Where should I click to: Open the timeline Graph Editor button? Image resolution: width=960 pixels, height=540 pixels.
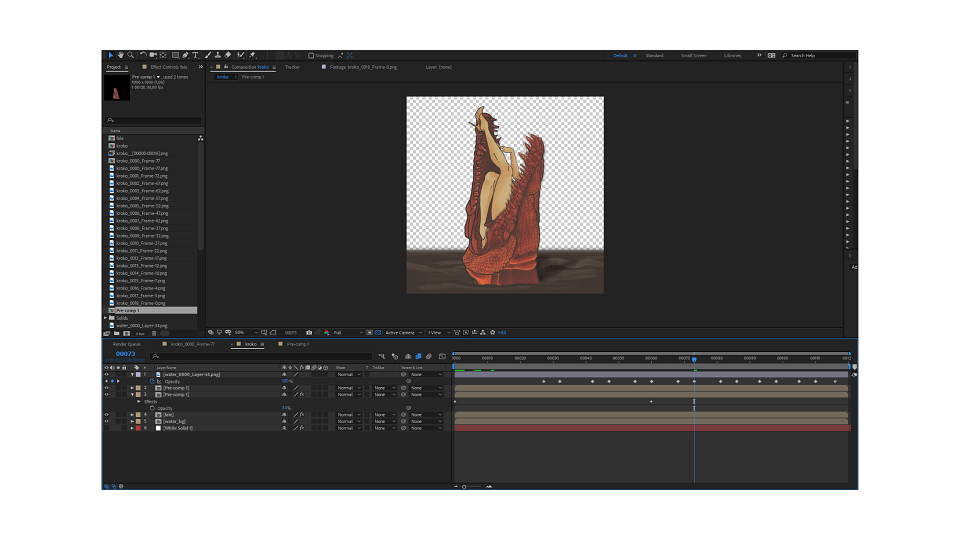click(x=442, y=356)
